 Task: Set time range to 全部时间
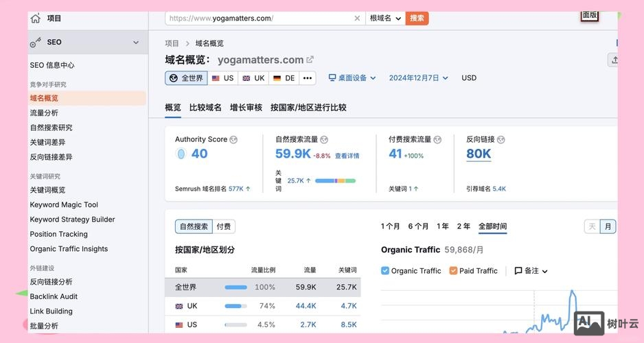tap(492, 226)
